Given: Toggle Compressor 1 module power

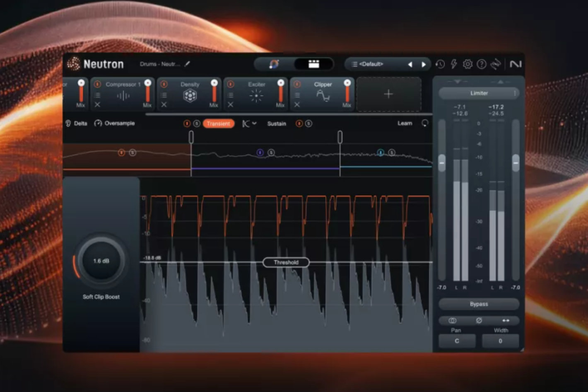Looking at the screenshot, I should pos(97,84).
